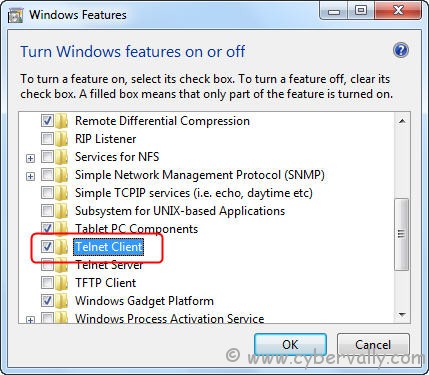Click the folder icon next to TFTP Client
The height and width of the screenshot is (375, 429).
[61, 283]
